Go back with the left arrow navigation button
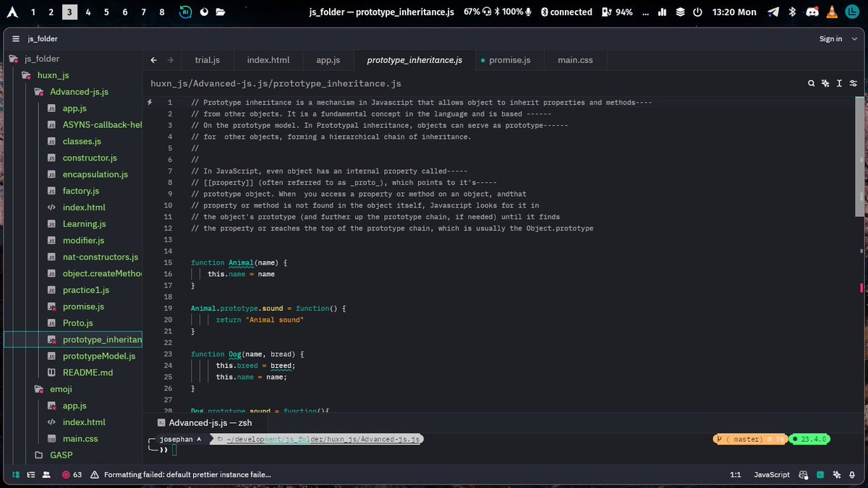 point(153,60)
